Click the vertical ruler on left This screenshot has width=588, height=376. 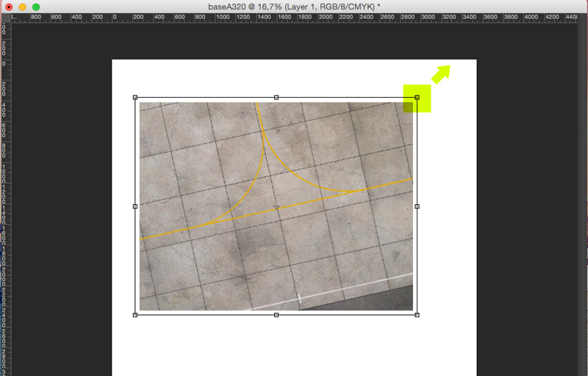(x=6, y=199)
